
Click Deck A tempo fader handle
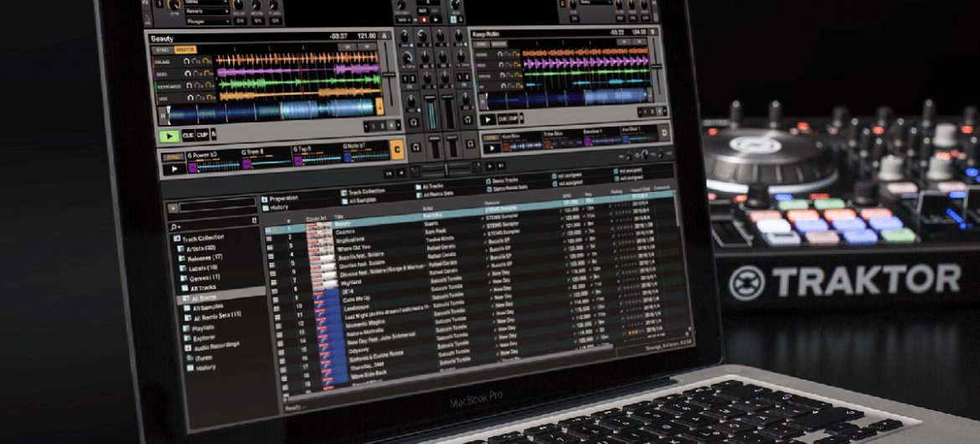coord(389,75)
